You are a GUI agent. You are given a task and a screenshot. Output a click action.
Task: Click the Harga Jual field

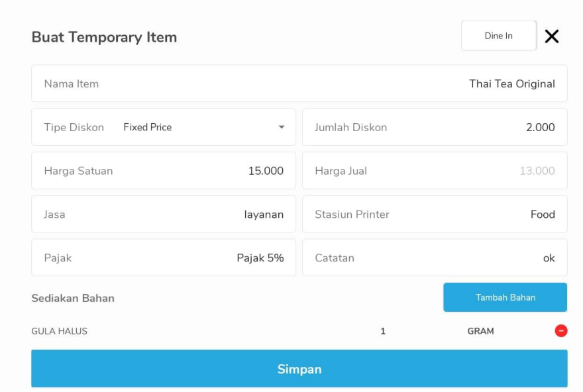tap(435, 171)
